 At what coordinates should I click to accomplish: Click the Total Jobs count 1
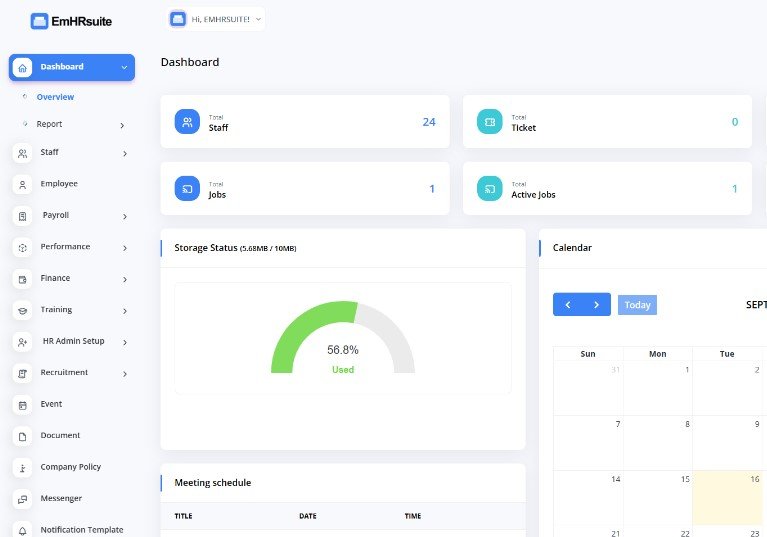point(432,189)
